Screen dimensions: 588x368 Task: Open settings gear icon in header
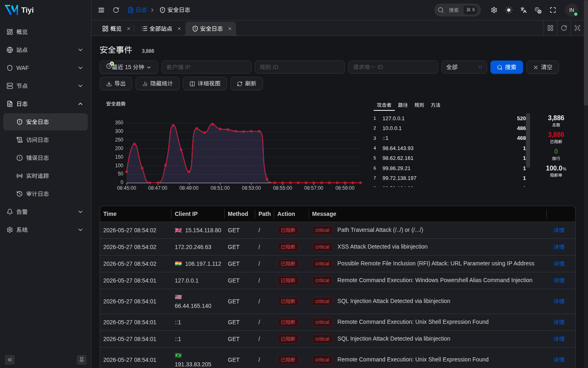(x=494, y=10)
